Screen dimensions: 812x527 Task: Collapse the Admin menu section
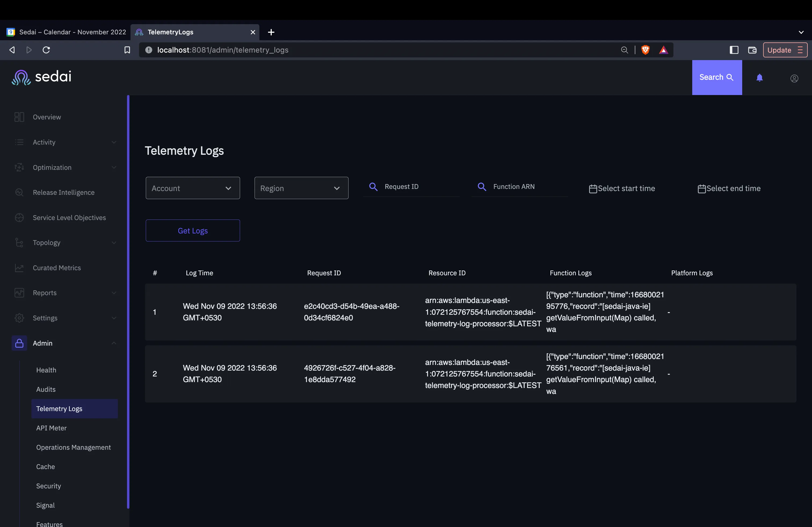click(x=114, y=343)
